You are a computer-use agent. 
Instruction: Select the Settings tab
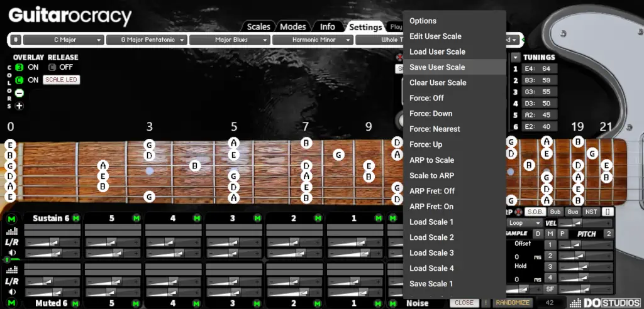point(365,27)
